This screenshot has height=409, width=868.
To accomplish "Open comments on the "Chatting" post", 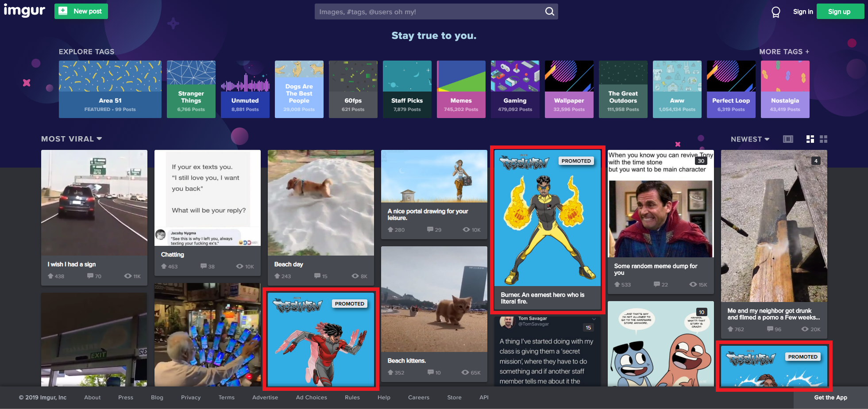I will tap(203, 266).
